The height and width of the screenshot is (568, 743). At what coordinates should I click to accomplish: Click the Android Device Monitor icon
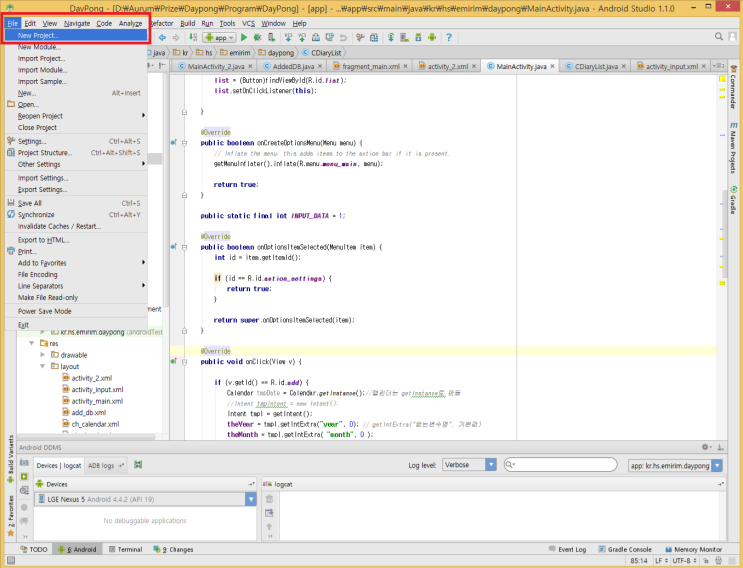[432, 37]
